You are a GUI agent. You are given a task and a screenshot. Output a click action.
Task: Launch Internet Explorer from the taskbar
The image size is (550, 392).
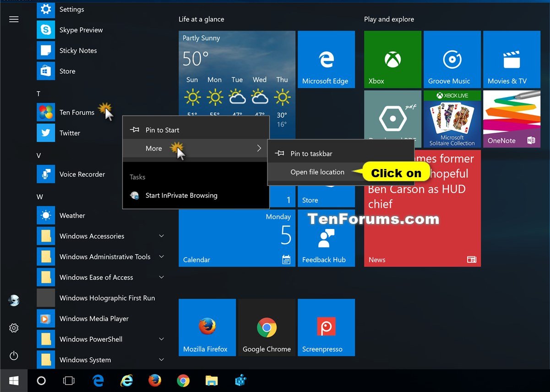point(126,381)
